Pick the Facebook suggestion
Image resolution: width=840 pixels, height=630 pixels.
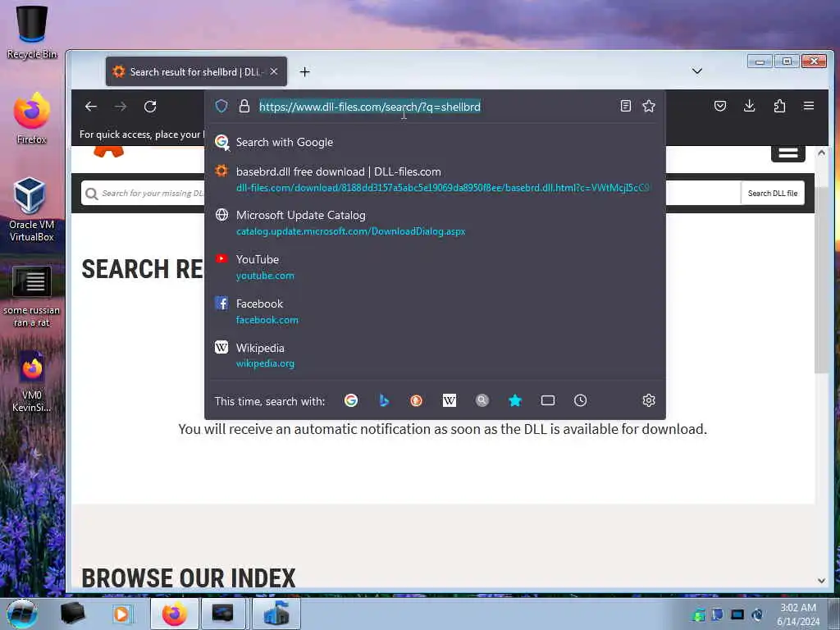(x=435, y=311)
